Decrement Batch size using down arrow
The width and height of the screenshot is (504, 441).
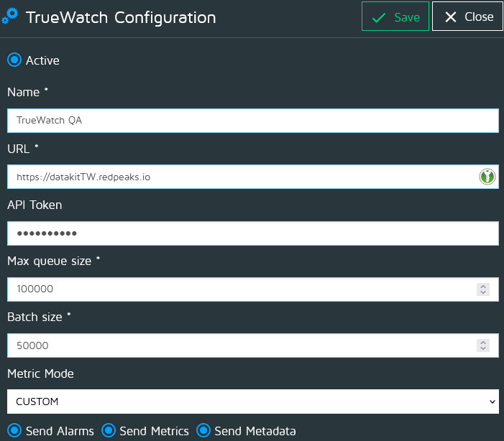[x=483, y=349]
